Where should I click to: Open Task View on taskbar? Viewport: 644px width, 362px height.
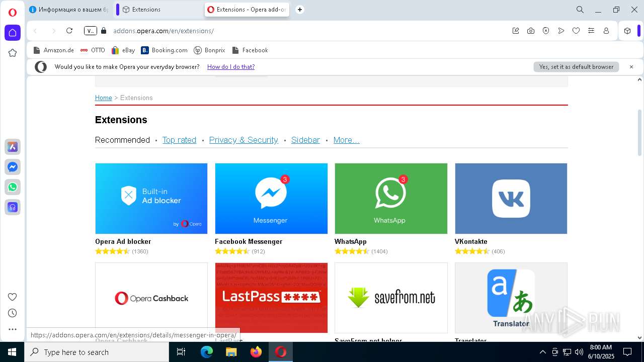181,352
